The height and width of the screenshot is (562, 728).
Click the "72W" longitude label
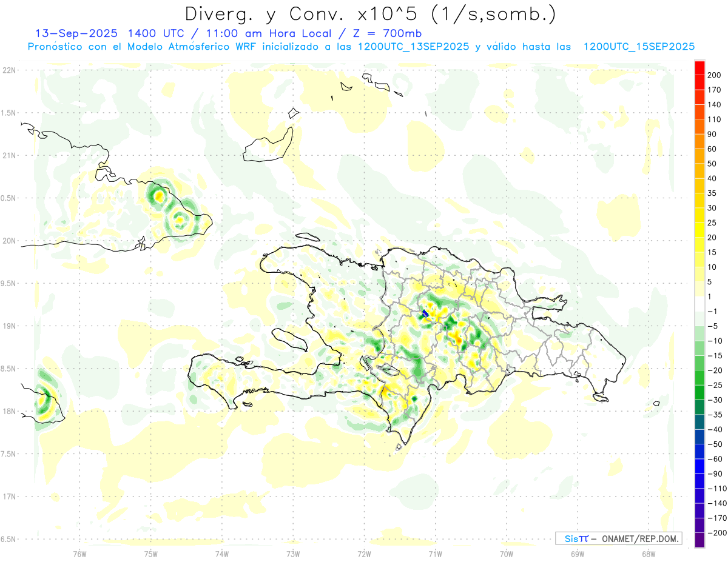pos(364,554)
